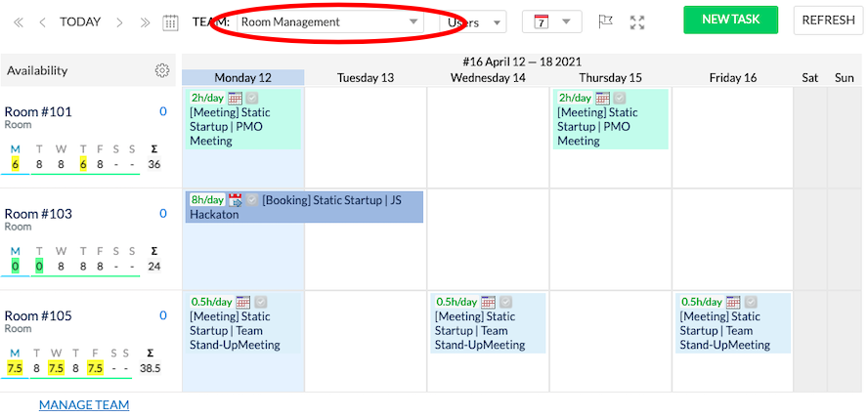
Task: Open the 7-day view dropdown
Action: tap(551, 21)
